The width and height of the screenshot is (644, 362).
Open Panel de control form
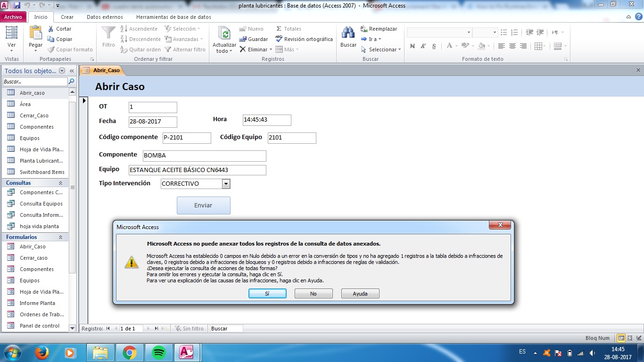point(40,326)
